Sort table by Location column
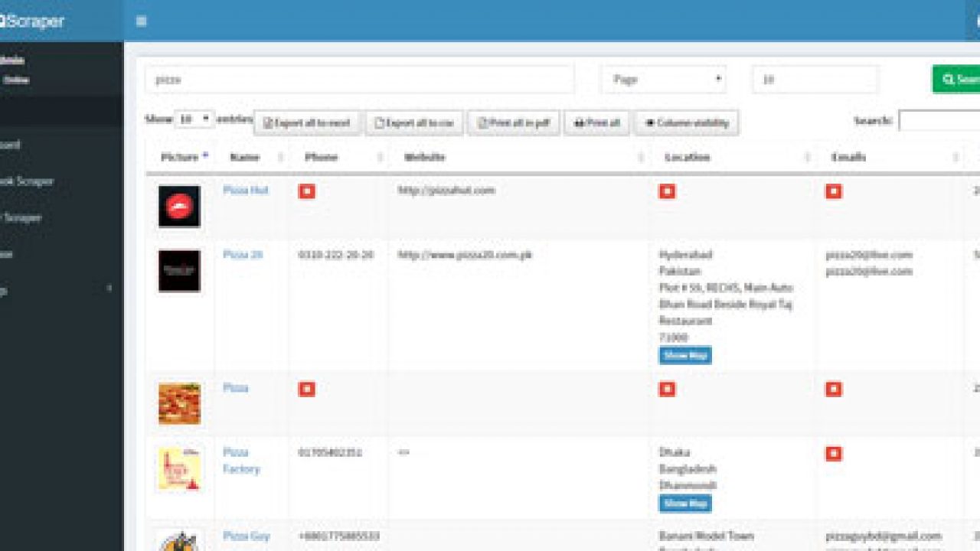980x551 pixels. 733,157
